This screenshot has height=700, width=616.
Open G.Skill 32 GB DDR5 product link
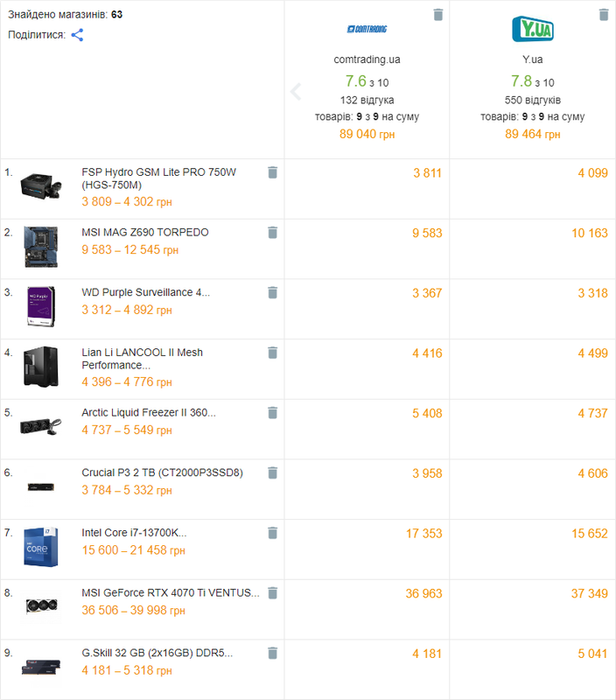157,653
